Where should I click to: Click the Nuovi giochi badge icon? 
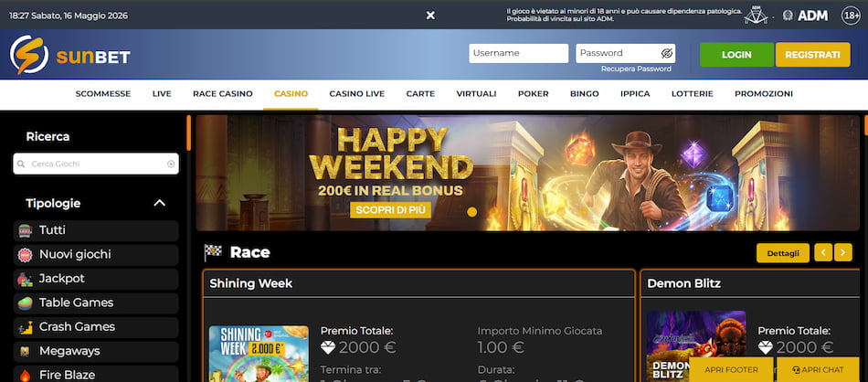(26, 255)
